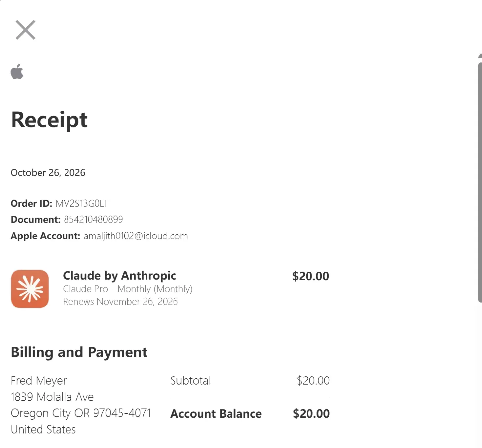The width and height of the screenshot is (482, 448).
Task: Click the Renews November 26, 2026 text
Action: (120, 301)
